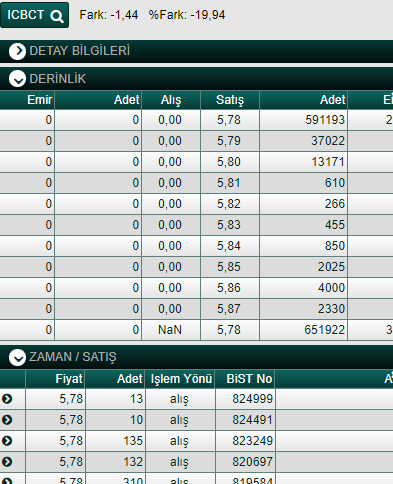Click the Fark: -1,44 value

[x=109, y=15]
